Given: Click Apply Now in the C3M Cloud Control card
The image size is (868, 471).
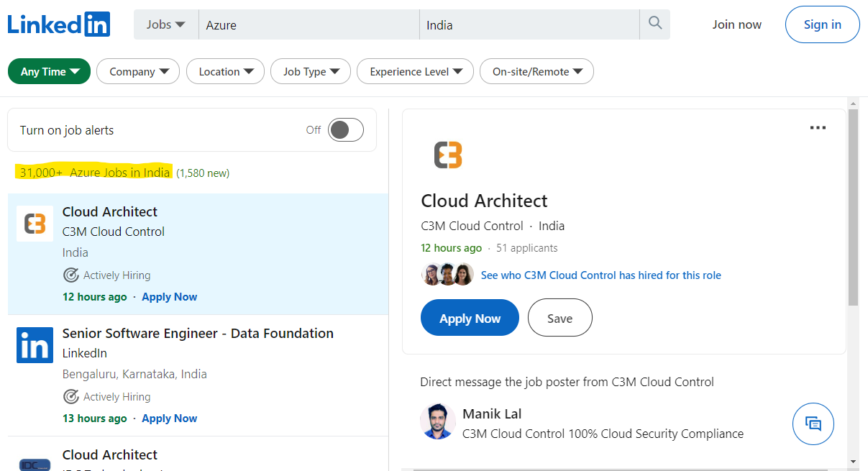Looking at the screenshot, I should click(x=169, y=297).
